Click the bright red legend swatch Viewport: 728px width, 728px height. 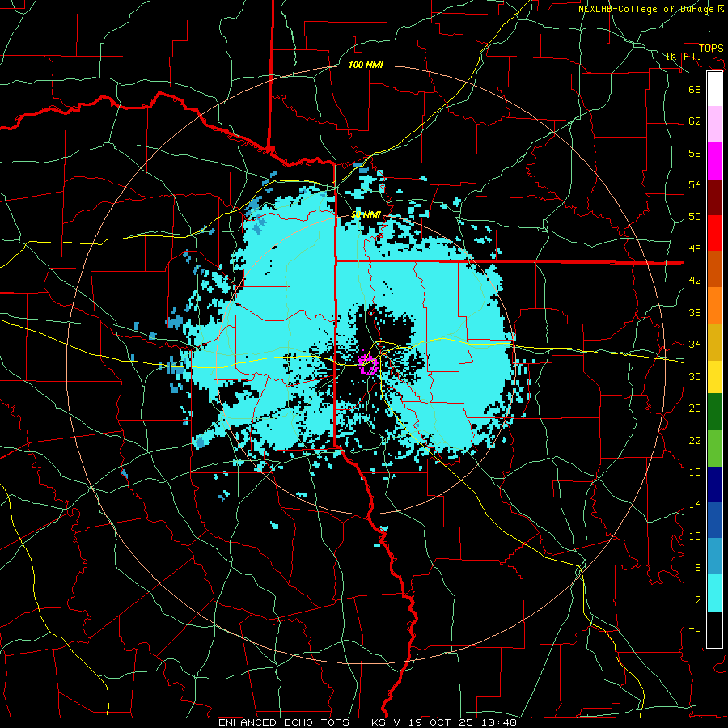pyautogui.click(x=714, y=233)
